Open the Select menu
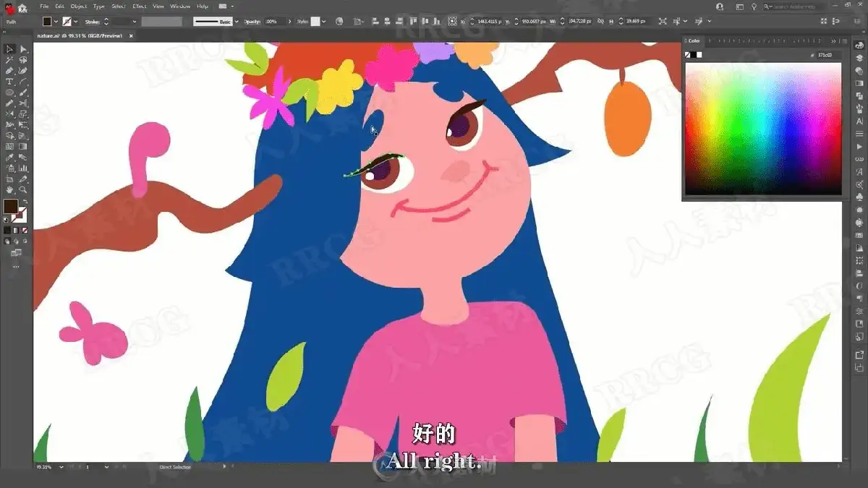 (x=119, y=7)
